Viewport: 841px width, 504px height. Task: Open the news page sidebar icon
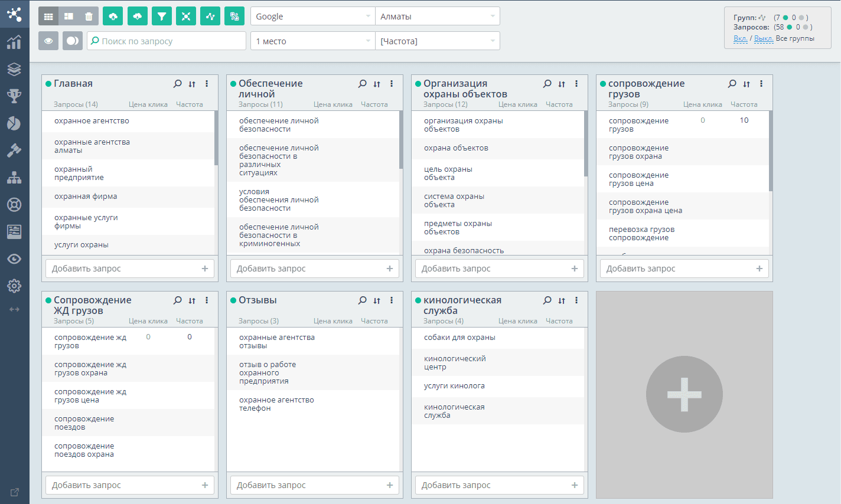click(14, 231)
